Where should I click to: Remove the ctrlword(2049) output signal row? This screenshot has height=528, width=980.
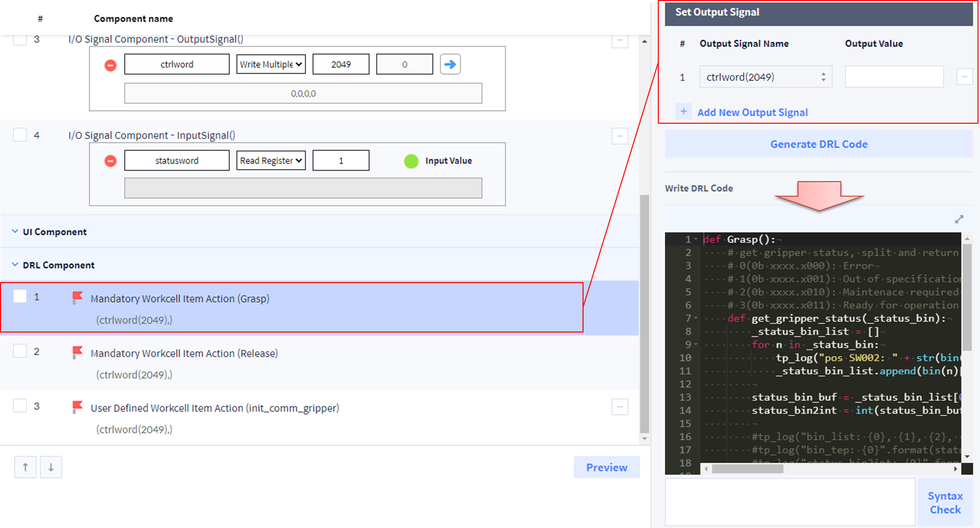pyautogui.click(x=964, y=77)
